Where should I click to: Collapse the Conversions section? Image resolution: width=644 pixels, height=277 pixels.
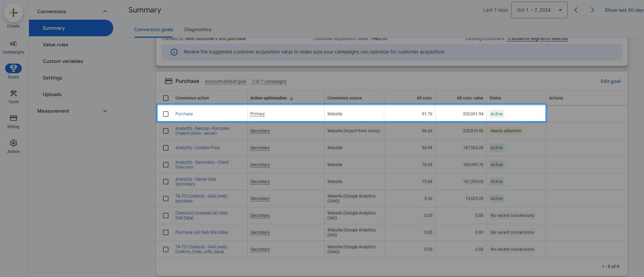coord(105,11)
